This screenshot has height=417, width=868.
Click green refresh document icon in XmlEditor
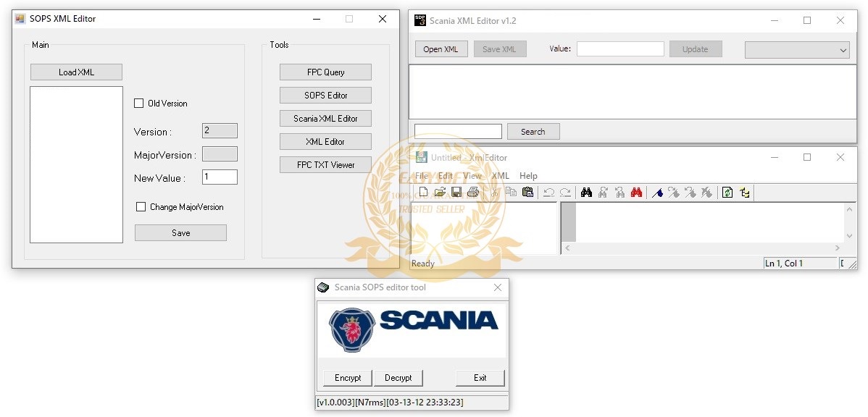coord(727,193)
